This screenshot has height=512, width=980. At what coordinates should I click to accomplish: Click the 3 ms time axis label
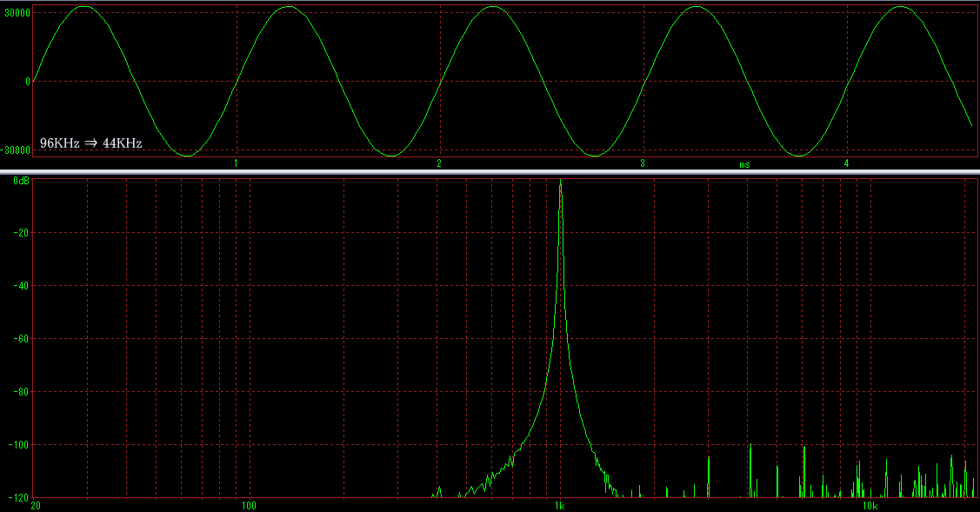[x=642, y=163]
